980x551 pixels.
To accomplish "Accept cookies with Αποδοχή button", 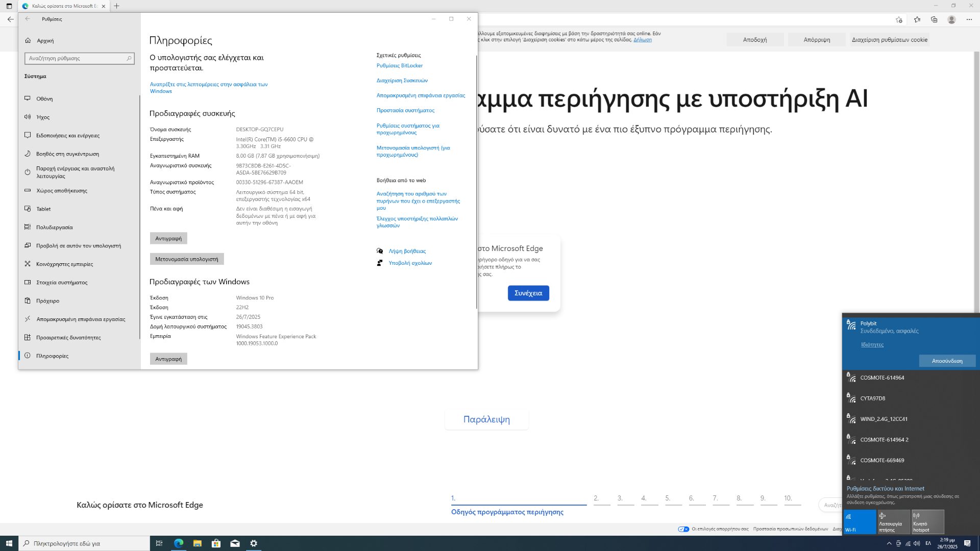I will [x=755, y=40].
